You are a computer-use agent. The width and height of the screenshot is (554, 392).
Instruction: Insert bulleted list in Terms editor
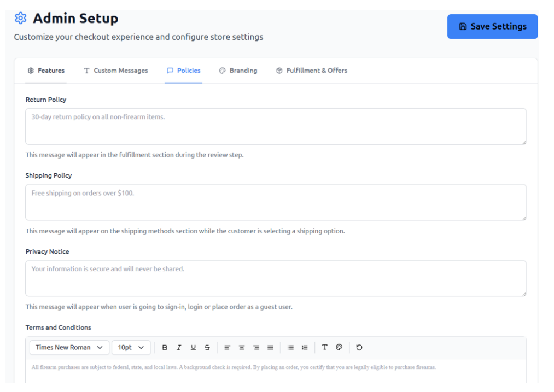290,348
